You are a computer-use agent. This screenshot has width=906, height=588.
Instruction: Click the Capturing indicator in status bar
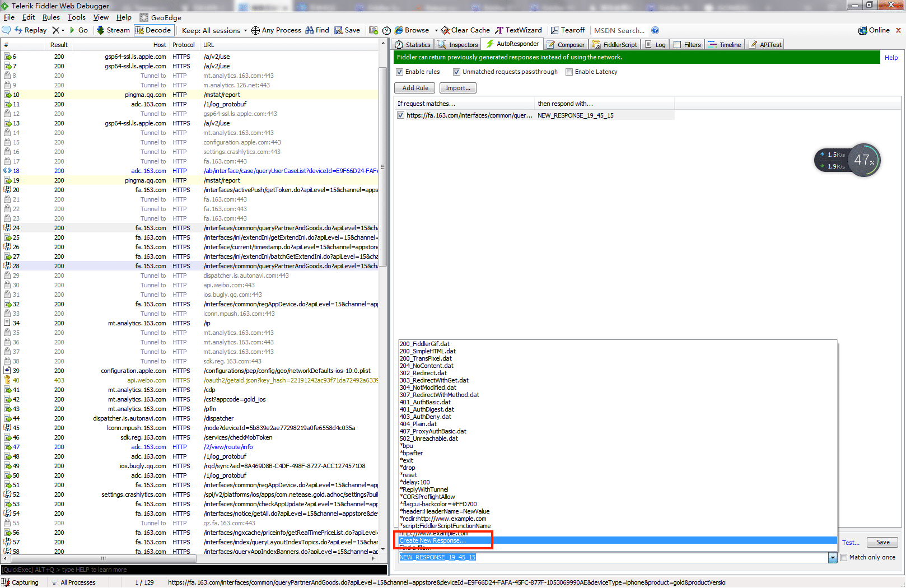[21, 582]
